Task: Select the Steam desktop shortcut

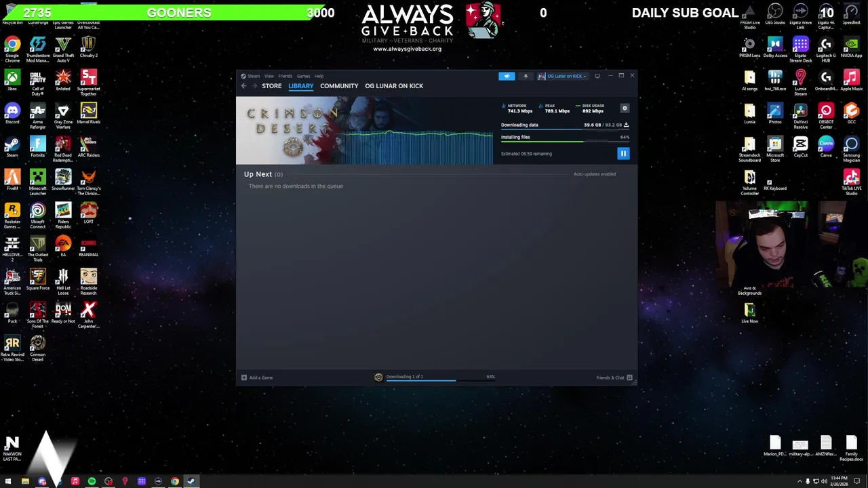Action: click(x=12, y=147)
